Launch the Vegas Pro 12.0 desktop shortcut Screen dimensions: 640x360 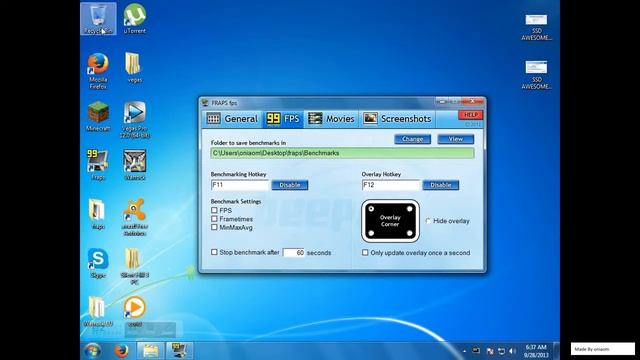(x=135, y=120)
